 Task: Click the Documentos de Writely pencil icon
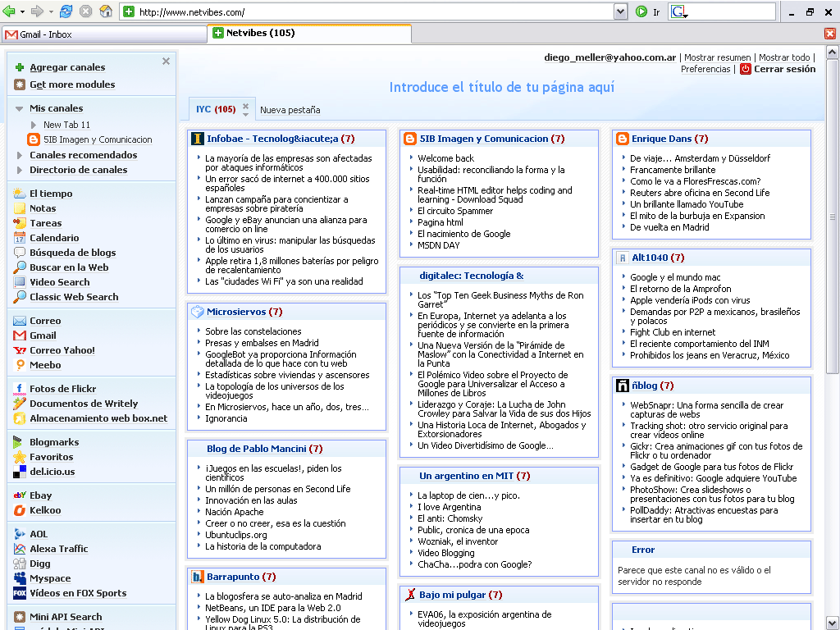pos(20,404)
